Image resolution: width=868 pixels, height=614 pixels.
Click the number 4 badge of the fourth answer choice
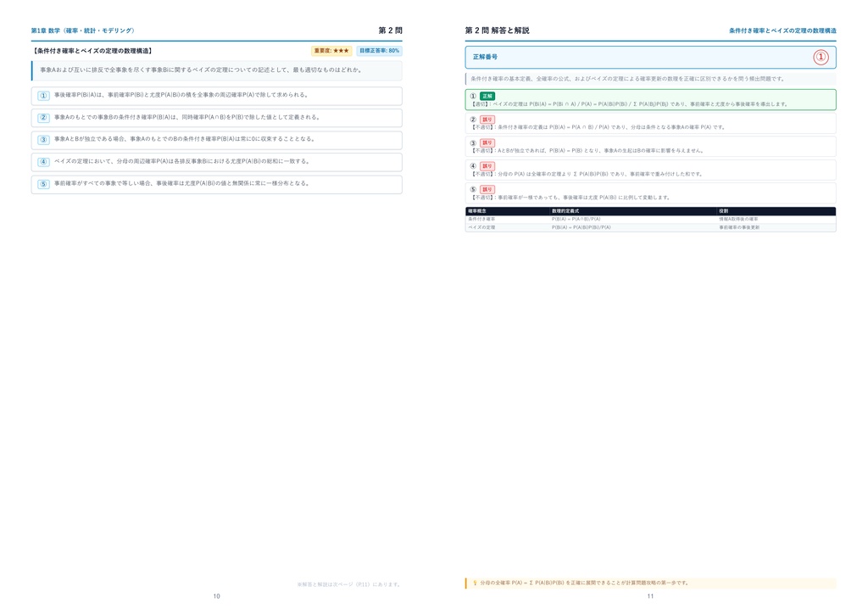pyautogui.click(x=44, y=162)
